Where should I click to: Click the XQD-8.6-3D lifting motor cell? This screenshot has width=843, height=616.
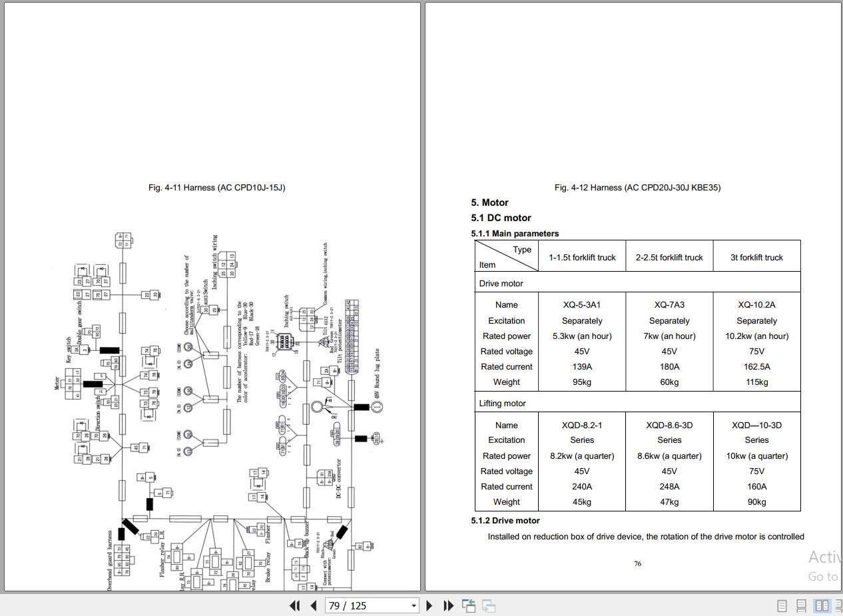tap(669, 425)
